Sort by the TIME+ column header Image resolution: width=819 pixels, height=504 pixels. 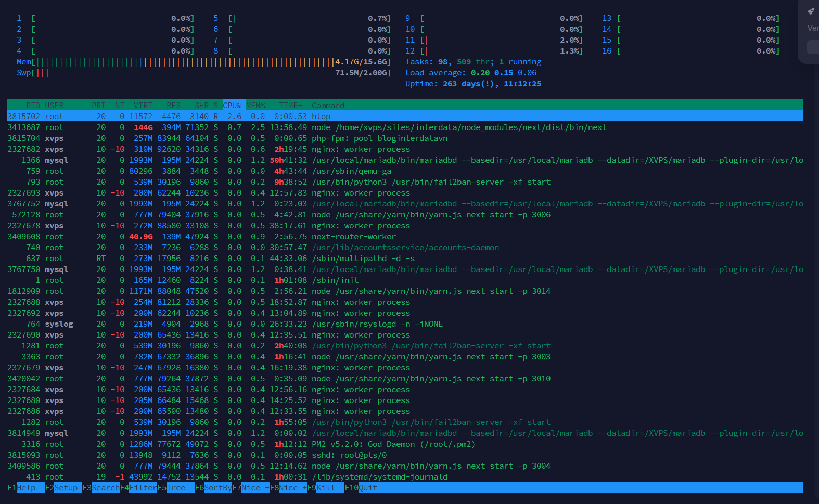tap(290, 105)
